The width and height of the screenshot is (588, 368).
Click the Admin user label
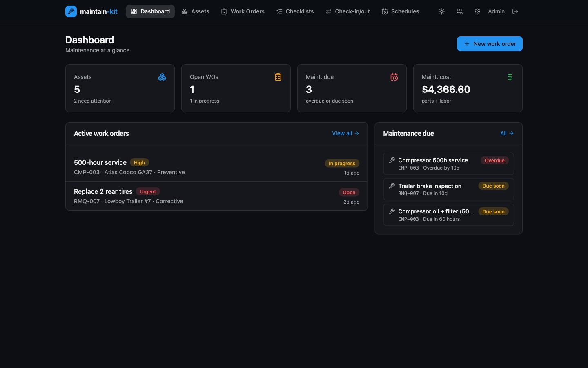pos(496,11)
